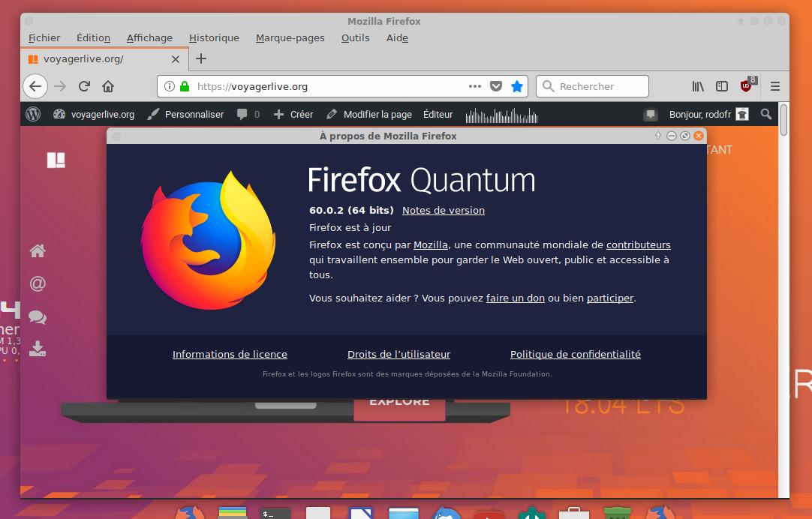The height and width of the screenshot is (519, 812).
Task: Click Modifier la page
Action: click(x=369, y=114)
